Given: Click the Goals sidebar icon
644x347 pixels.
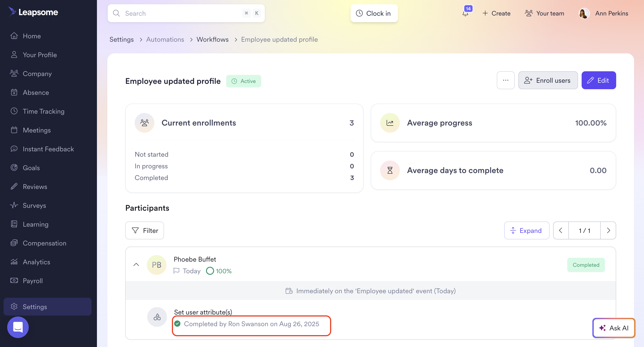Looking at the screenshot, I should tap(14, 168).
